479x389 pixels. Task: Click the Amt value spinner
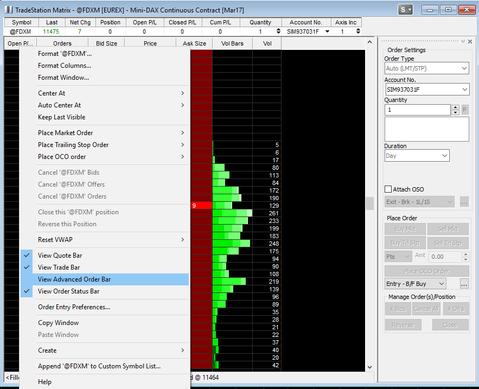coord(466,257)
